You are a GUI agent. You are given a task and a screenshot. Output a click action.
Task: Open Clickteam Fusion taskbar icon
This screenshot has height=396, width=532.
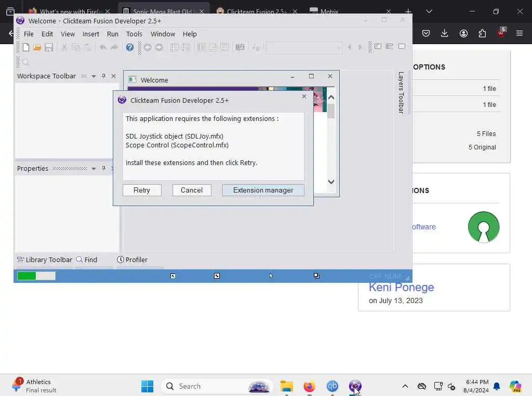(355, 386)
